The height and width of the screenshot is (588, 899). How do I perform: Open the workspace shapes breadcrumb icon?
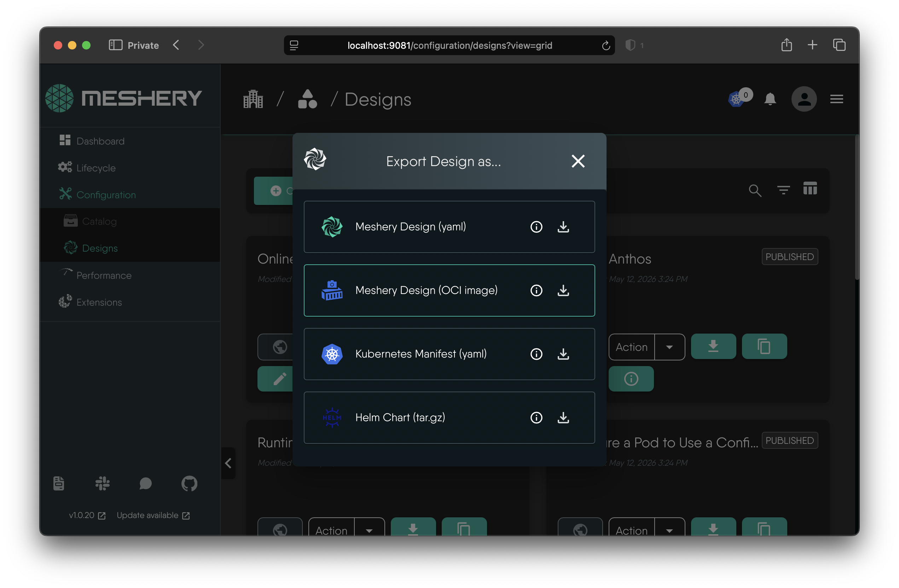pyautogui.click(x=307, y=99)
